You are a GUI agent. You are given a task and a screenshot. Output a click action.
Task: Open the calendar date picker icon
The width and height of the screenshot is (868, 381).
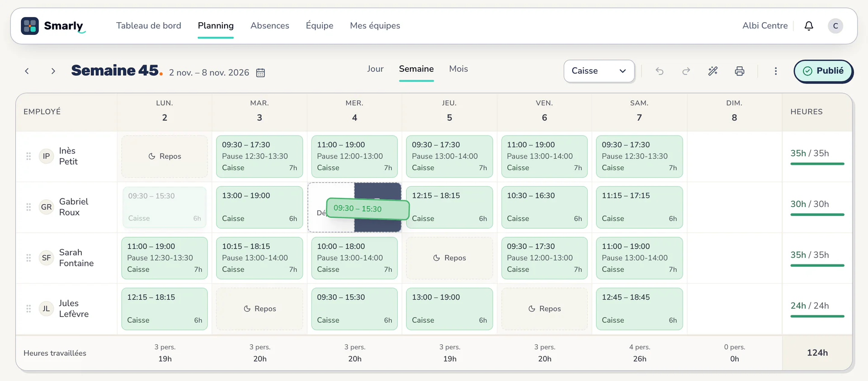(260, 73)
